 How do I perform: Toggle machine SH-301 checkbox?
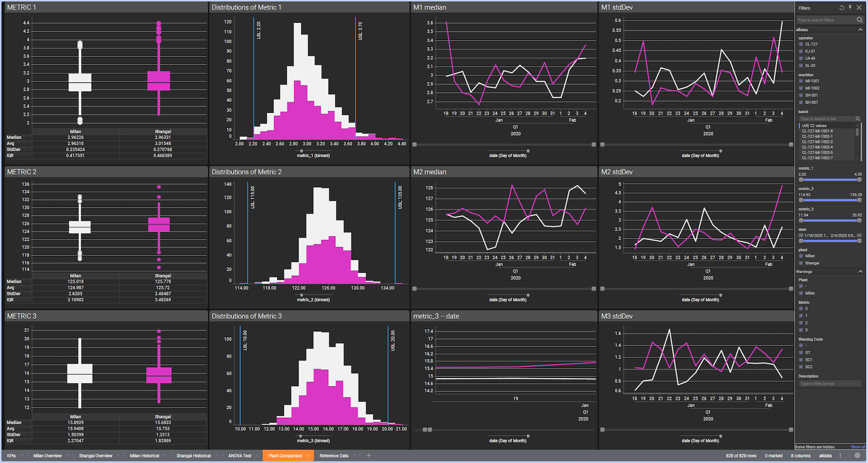click(x=801, y=95)
